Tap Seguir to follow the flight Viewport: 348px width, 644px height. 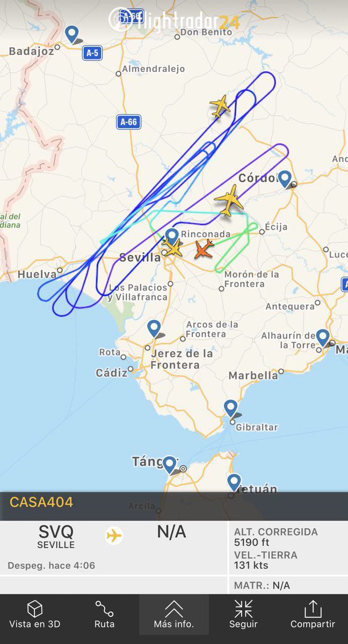tap(243, 614)
